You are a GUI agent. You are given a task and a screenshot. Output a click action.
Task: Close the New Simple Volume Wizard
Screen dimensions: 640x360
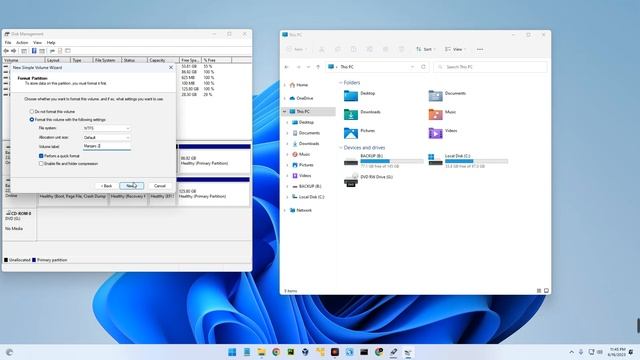(171, 67)
